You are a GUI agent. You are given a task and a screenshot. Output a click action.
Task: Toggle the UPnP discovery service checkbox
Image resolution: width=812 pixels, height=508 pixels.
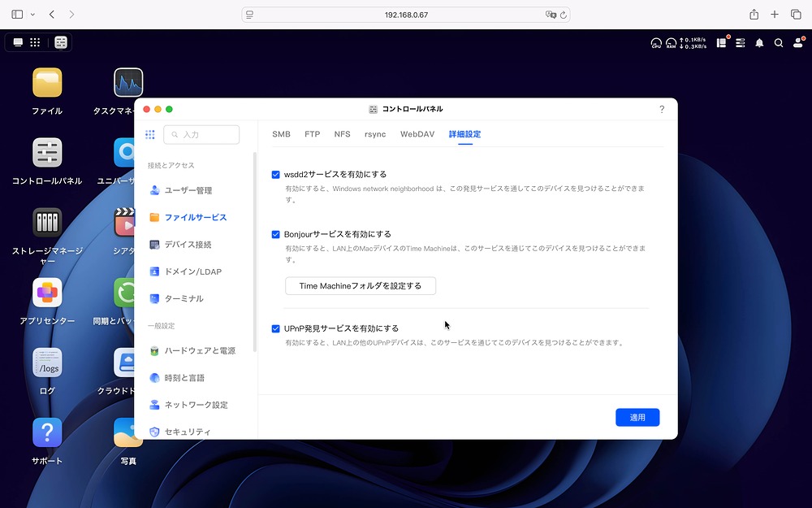coord(275,328)
